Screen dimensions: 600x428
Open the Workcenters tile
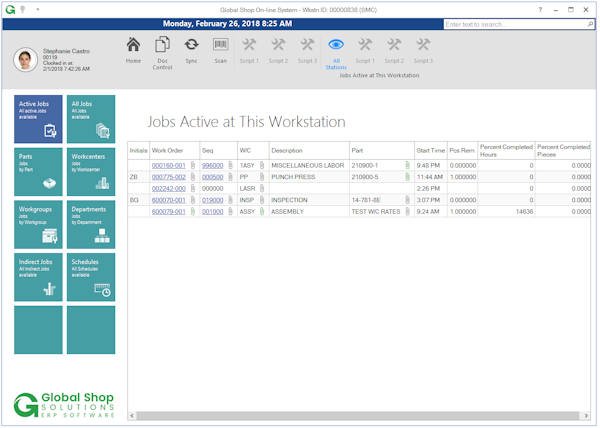point(91,172)
